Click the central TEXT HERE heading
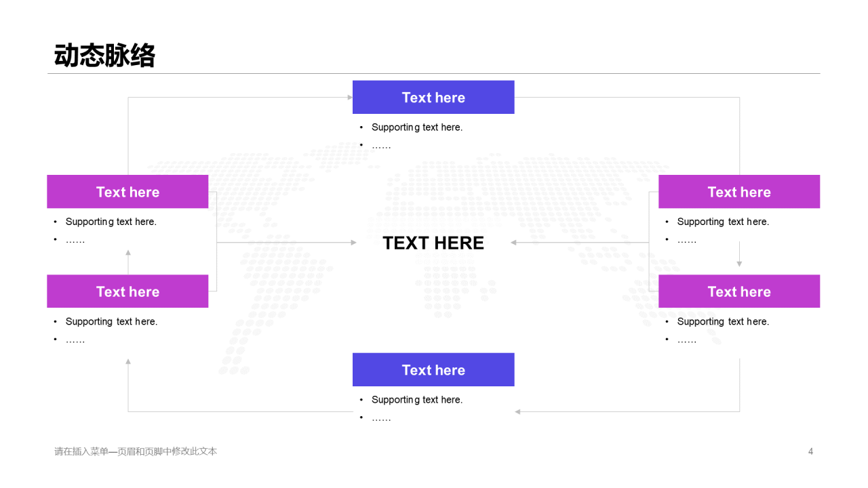 [433, 243]
